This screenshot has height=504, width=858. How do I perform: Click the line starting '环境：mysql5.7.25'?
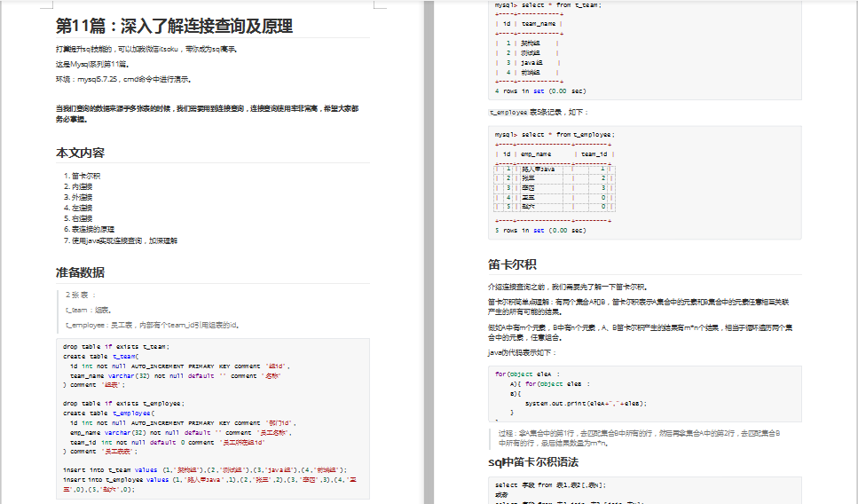(x=123, y=79)
